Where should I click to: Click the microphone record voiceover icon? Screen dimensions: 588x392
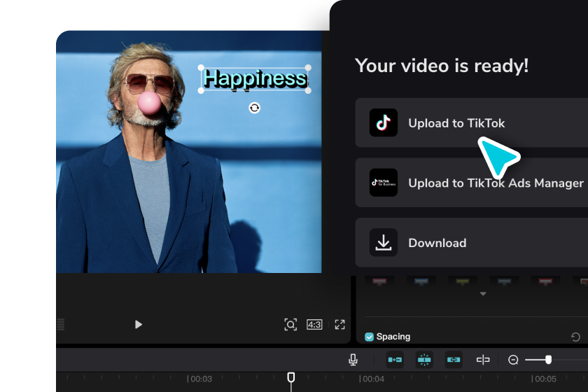point(353,360)
